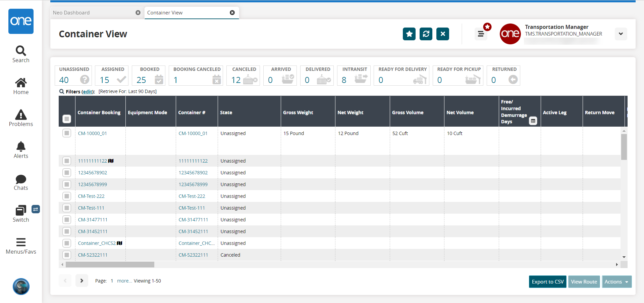This screenshot has height=303, width=644.
Task: Click the favorite star button
Action: [x=409, y=34]
